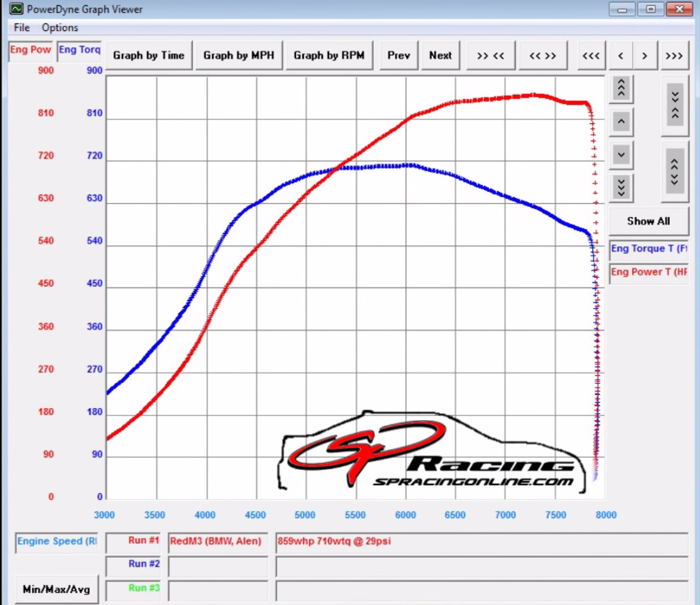Click the '<< >>' horizontal expand button
This screenshot has height=605, width=700.
click(x=542, y=55)
